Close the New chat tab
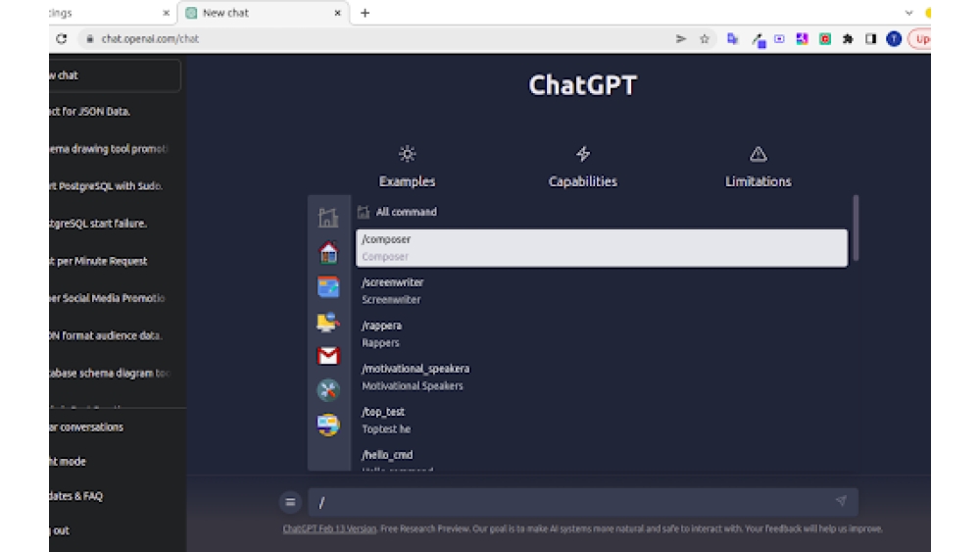980x552 pixels. [337, 13]
